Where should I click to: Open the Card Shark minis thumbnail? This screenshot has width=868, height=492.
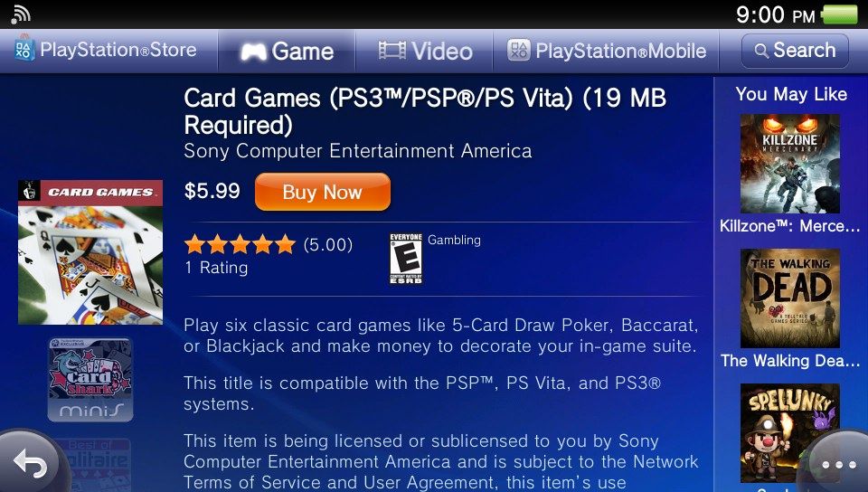(90, 380)
